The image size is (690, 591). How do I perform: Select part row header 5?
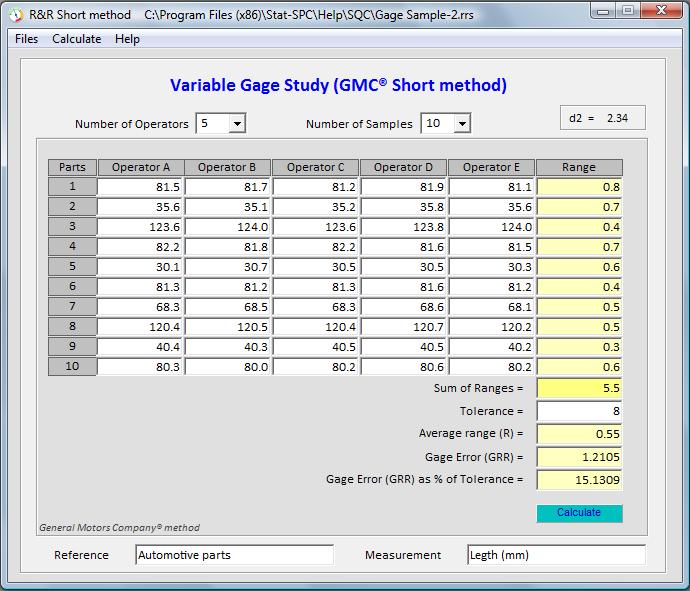coord(72,267)
